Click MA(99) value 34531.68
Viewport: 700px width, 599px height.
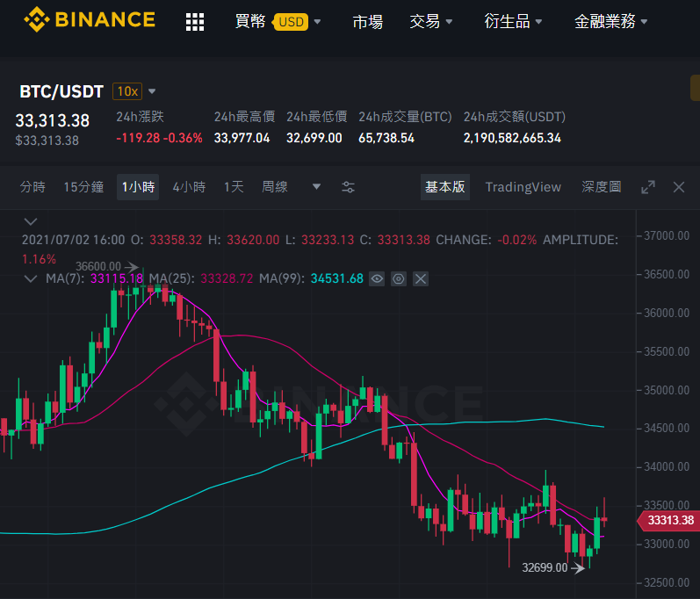pos(337,279)
